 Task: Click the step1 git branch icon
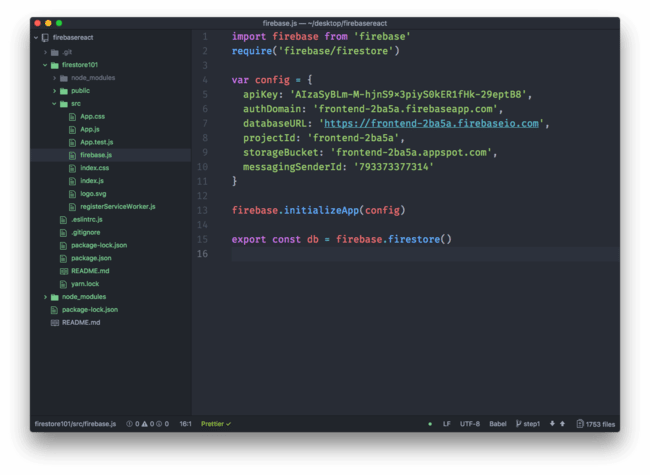click(519, 424)
